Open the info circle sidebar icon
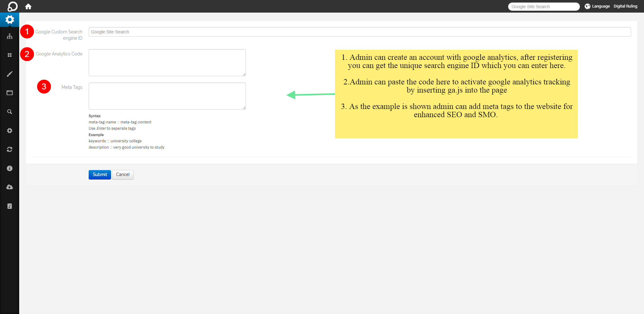644x314 pixels. pos(10,168)
